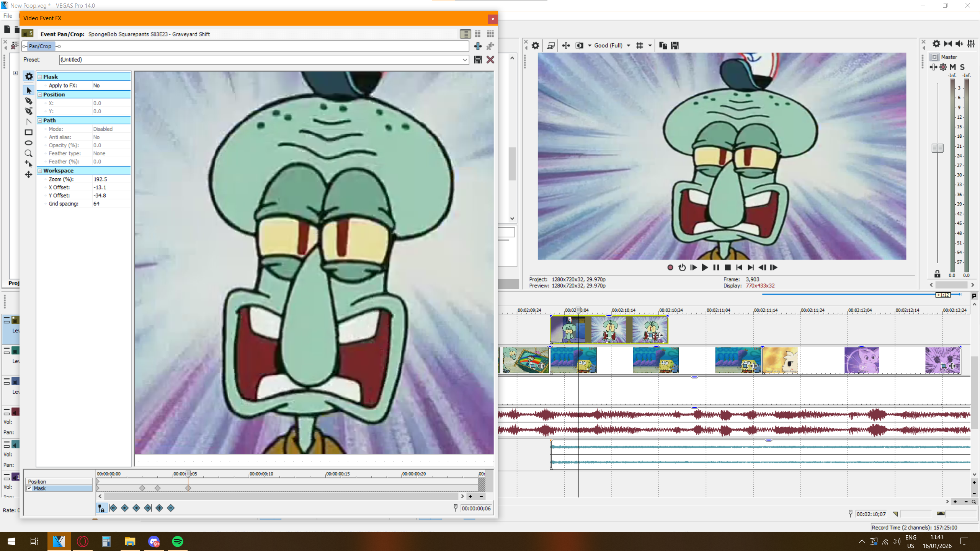980x551 pixels.
Task: Open the Plug-In Chain button
Action: click(x=478, y=46)
